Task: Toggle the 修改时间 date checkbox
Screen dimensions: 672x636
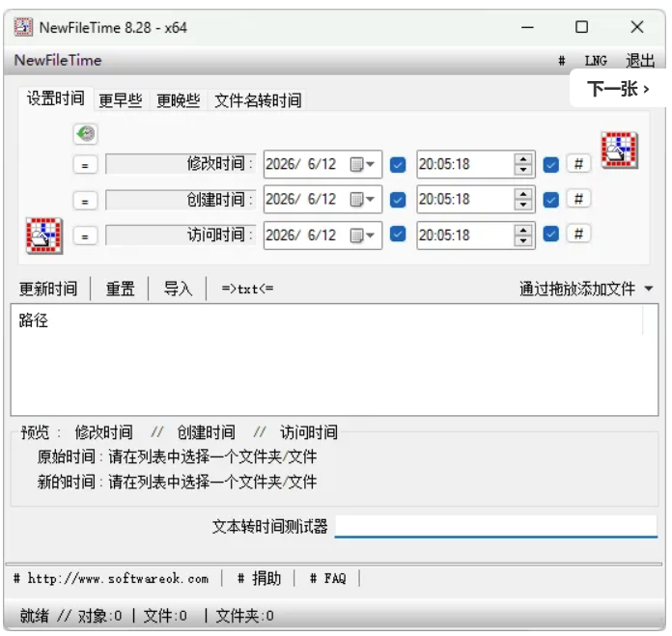Action: (x=398, y=164)
